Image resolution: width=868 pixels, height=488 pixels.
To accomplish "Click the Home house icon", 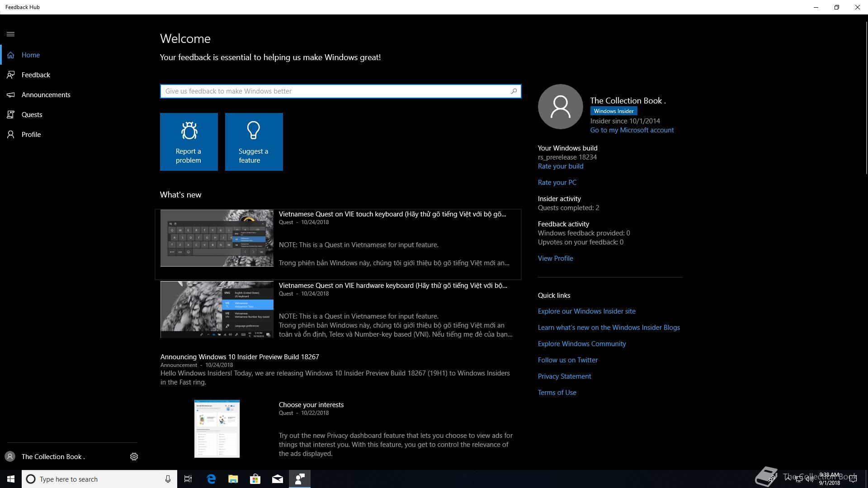I will (x=11, y=55).
